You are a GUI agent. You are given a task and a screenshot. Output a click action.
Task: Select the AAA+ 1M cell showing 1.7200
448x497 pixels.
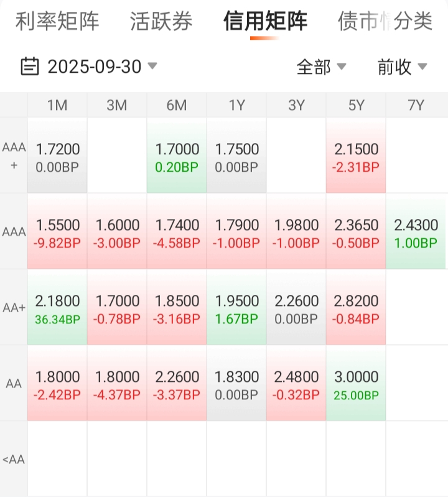coord(57,156)
